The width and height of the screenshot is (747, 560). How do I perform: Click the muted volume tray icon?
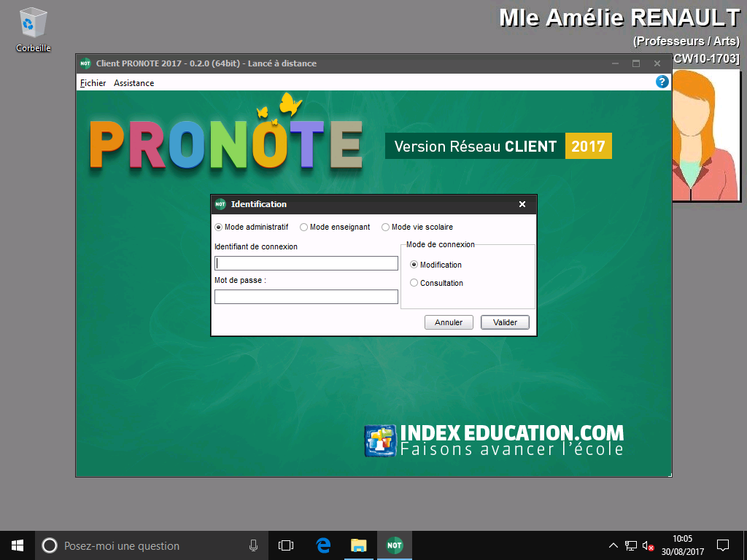pyautogui.click(x=648, y=545)
